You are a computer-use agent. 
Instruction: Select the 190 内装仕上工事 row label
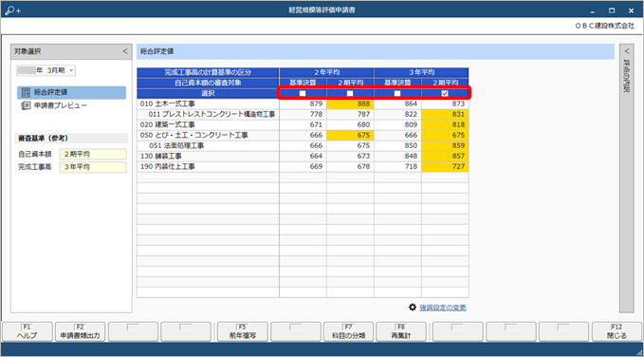[168, 166]
